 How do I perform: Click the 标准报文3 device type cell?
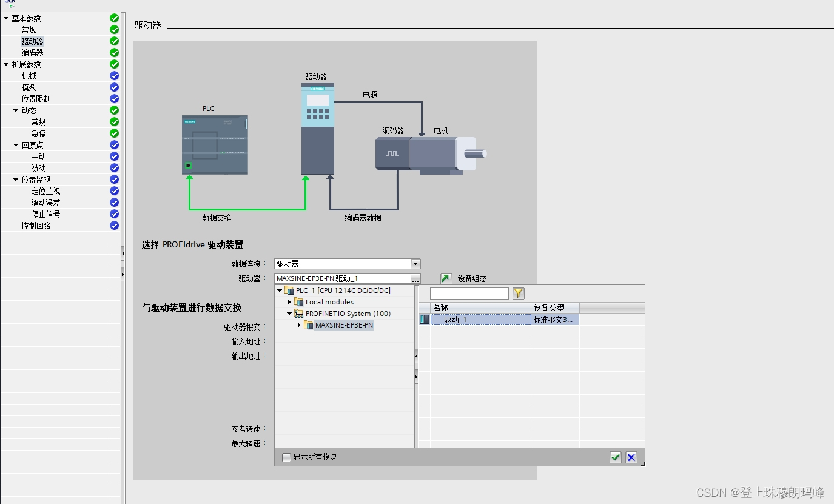[555, 320]
